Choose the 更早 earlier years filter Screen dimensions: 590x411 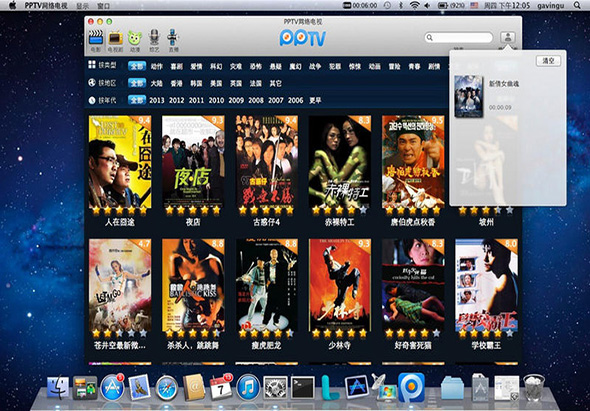[315, 100]
